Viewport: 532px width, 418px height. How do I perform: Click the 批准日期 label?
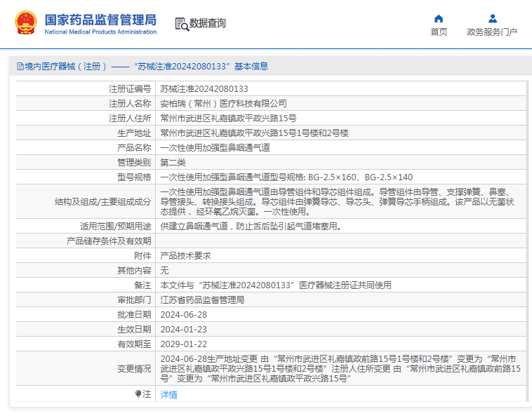coord(134,315)
